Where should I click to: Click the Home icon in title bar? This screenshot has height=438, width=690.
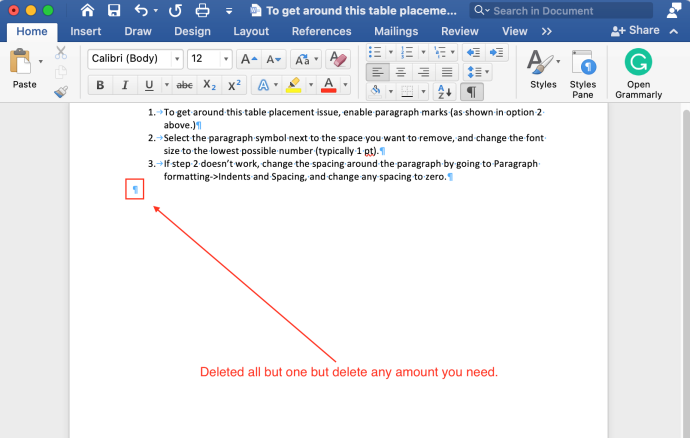[87, 10]
